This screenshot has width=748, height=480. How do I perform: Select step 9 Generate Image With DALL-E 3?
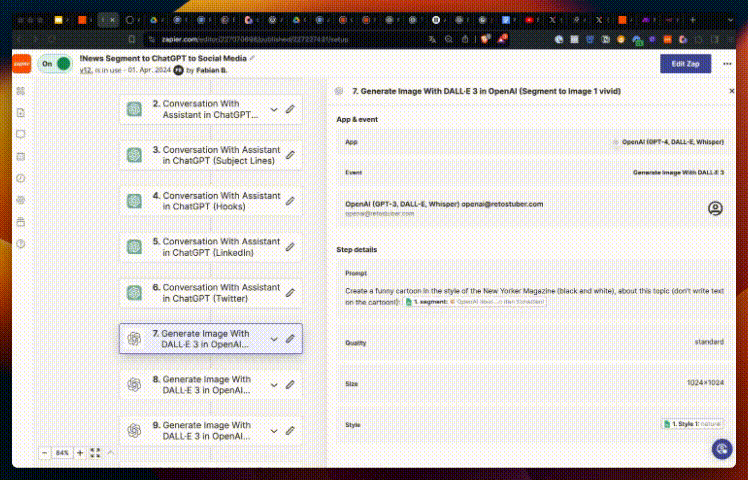211,430
